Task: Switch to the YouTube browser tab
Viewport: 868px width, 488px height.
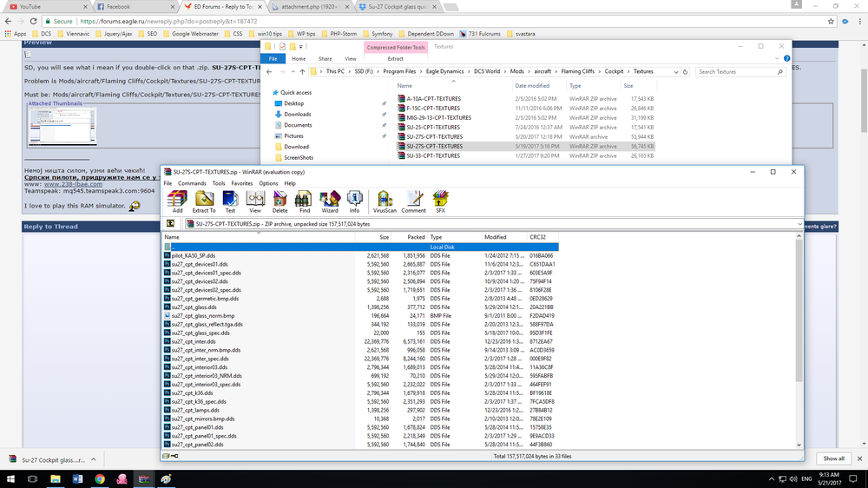Action: [47, 7]
